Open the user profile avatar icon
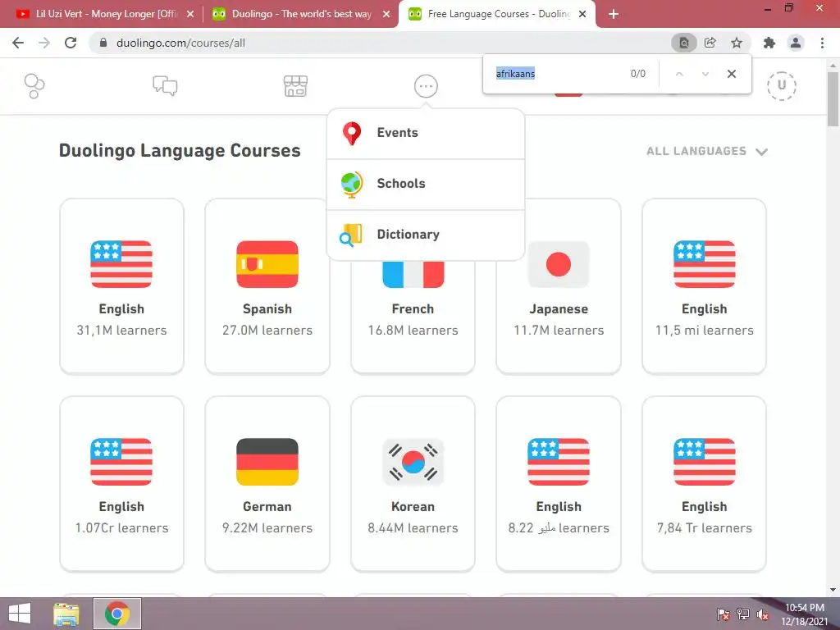Viewport: 840px width, 630px height. [782, 85]
